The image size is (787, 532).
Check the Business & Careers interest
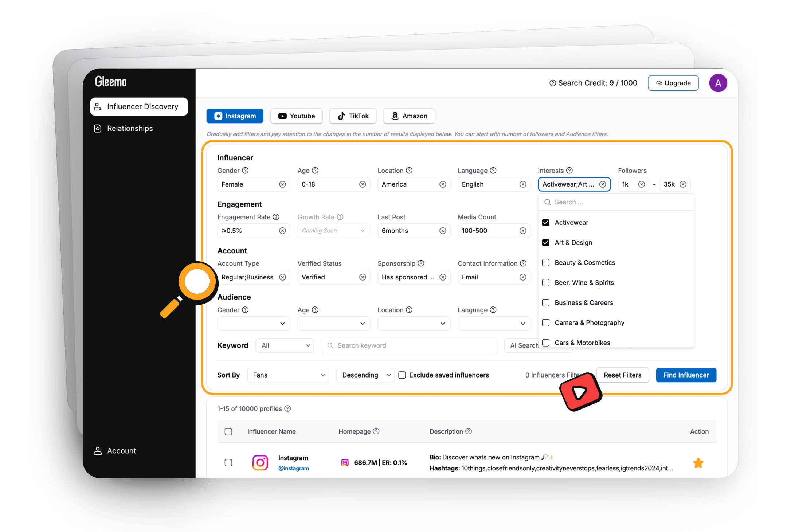pyautogui.click(x=546, y=302)
